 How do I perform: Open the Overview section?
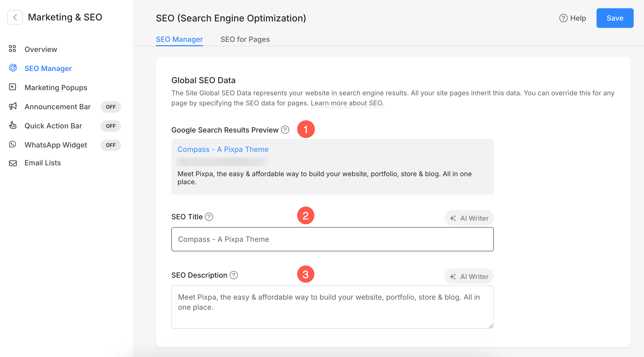(41, 49)
